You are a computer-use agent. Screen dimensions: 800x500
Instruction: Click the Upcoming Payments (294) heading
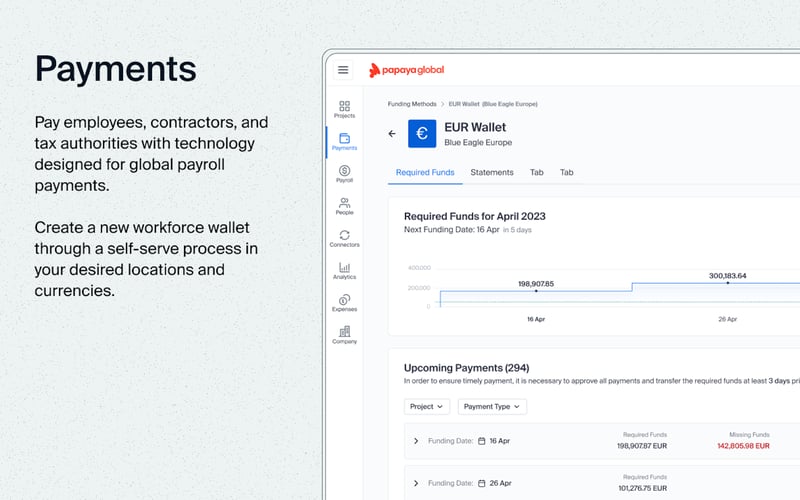(466, 368)
